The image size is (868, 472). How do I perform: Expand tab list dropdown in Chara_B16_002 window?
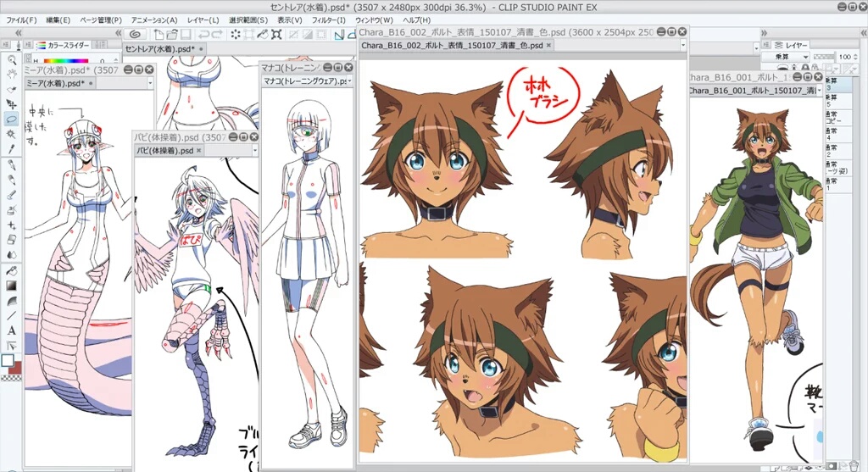tap(682, 46)
